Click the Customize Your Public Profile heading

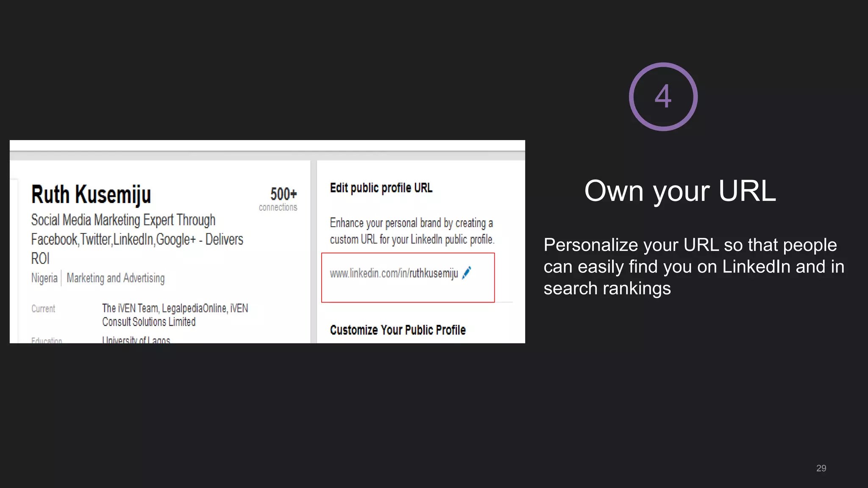coord(398,330)
